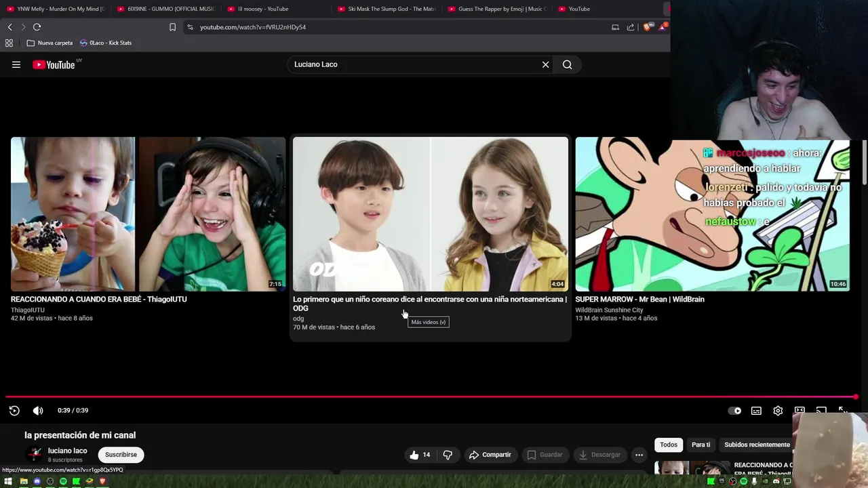Clear the search box with X

click(x=545, y=64)
